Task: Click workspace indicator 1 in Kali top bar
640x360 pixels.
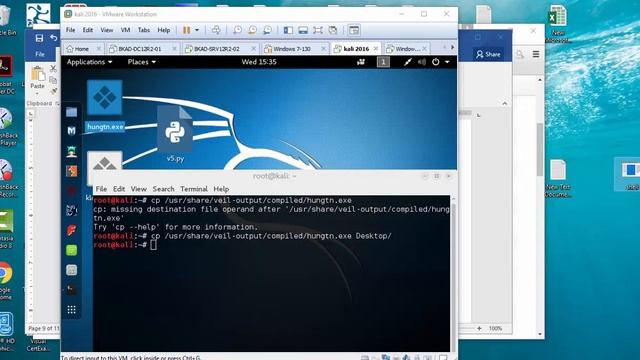Action: tap(383, 62)
